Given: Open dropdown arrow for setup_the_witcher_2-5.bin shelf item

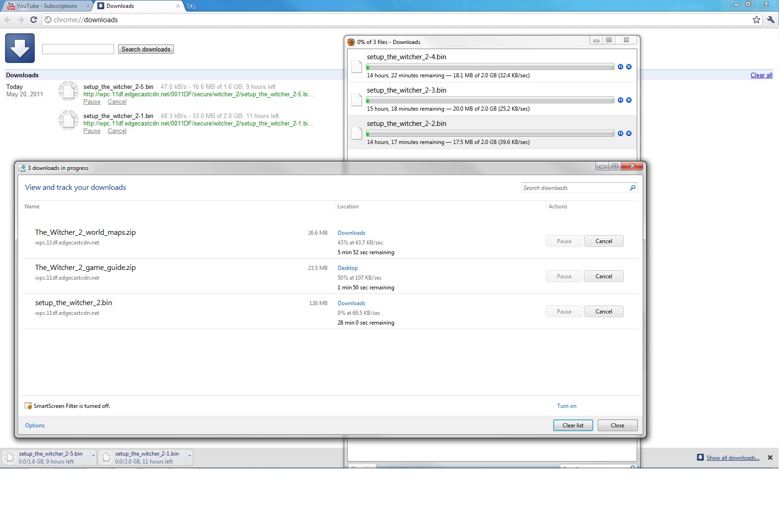Looking at the screenshot, I should tap(93, 456).
